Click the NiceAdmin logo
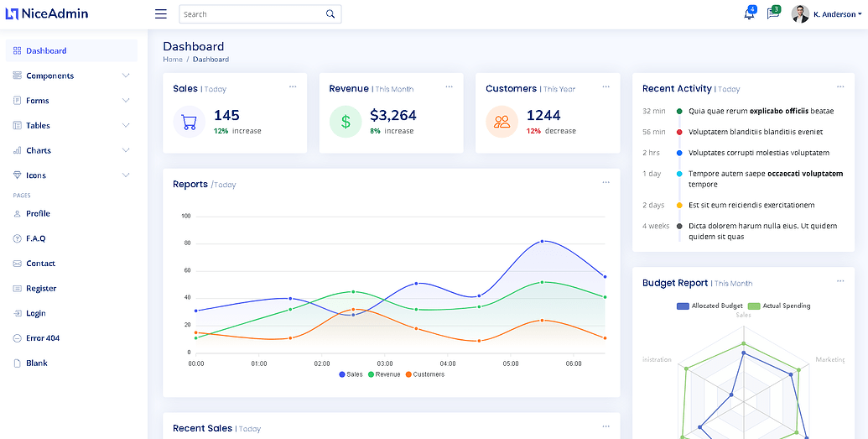 [47, 13]
